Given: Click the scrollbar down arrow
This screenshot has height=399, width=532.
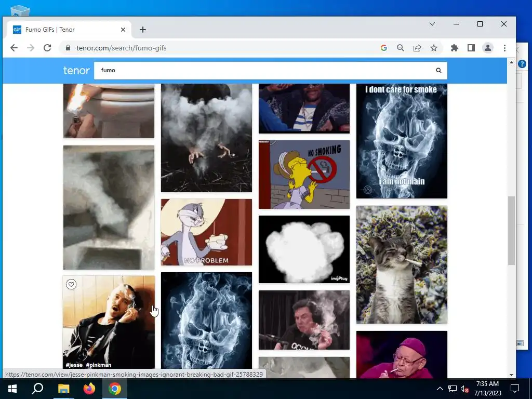Looking at the screenshot, I should tap(511, 375).
